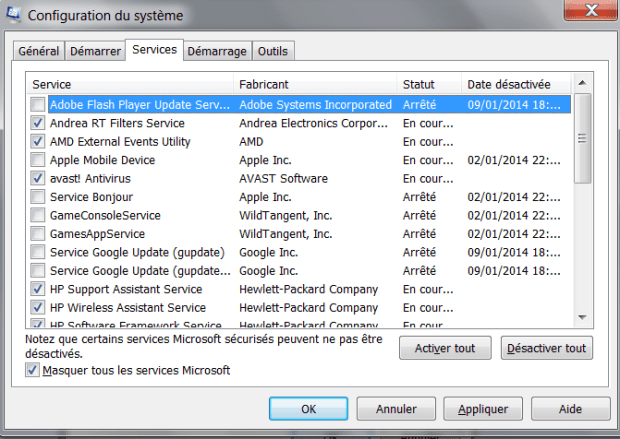Click the scrollbar down arrow in services list
The height and width of the screenshot is (439, 620).
click(x=582, y=316)
